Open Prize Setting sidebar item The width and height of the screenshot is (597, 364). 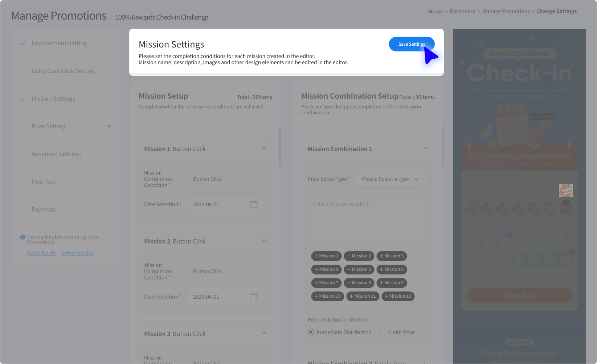click(x=49, y=126)
